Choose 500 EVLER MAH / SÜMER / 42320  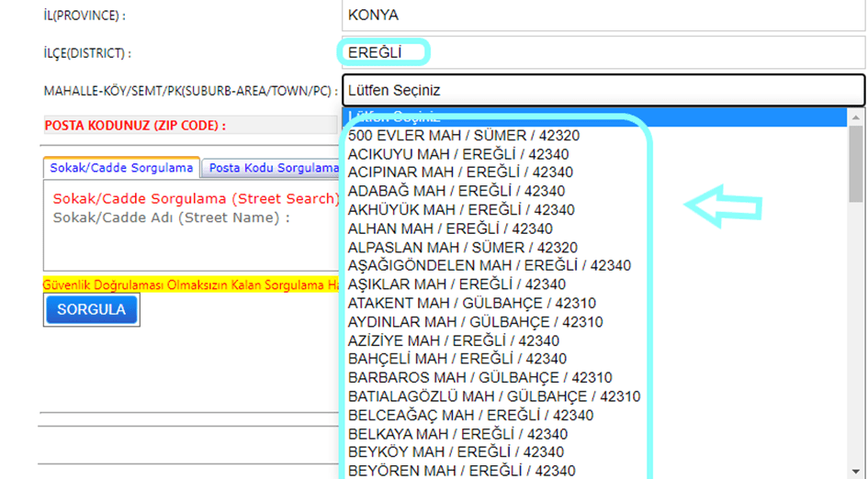(464, 136)
